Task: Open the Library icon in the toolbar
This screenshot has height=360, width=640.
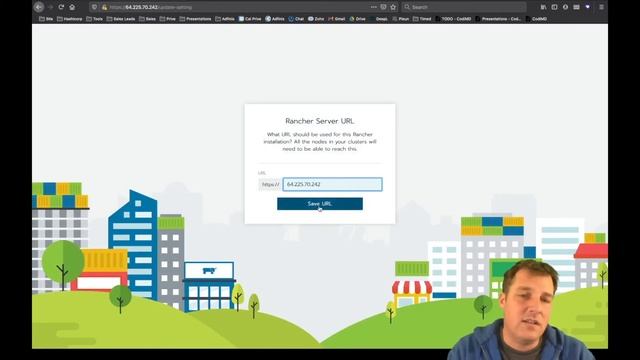Action: [543, 7]
